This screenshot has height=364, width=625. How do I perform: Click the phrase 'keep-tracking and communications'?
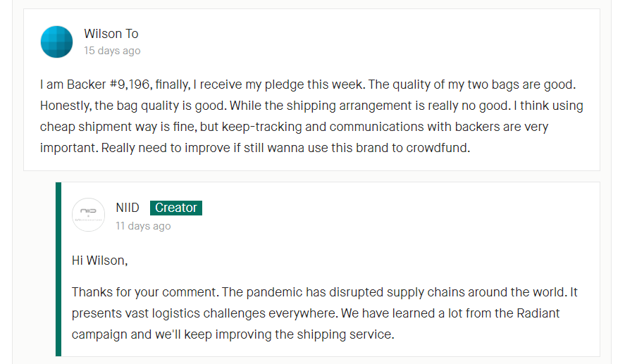point(323,127)
